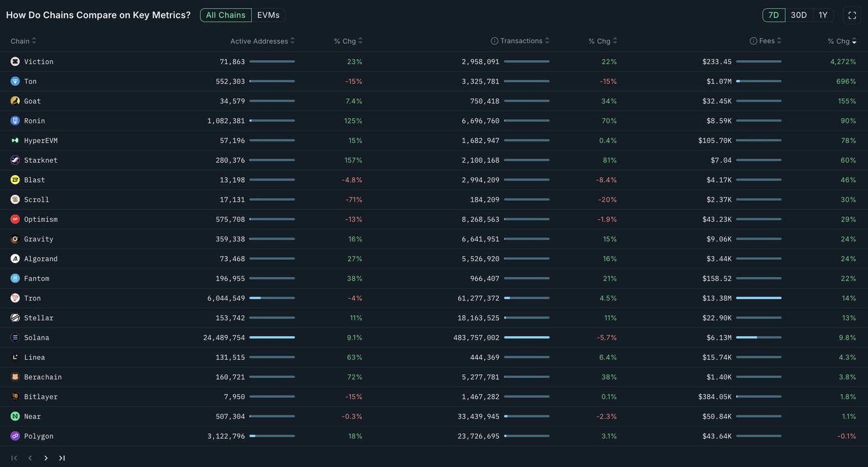
Task: Click the Ronin chain logo icon
Action: point(15,121)
